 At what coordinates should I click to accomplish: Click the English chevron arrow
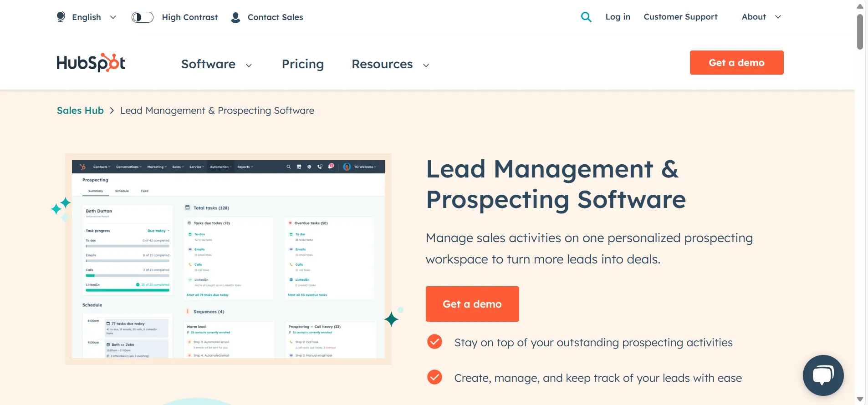click(113, 17)
